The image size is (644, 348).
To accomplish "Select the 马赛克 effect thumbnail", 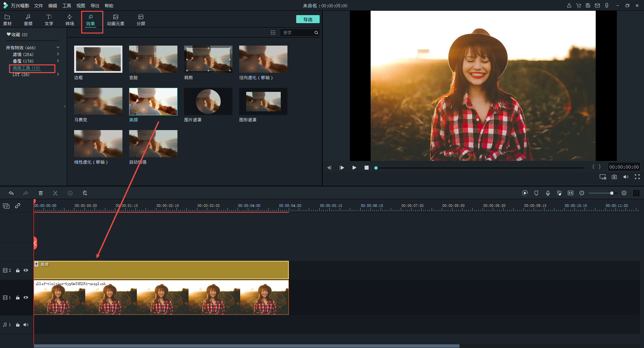I will click(98, 102).
